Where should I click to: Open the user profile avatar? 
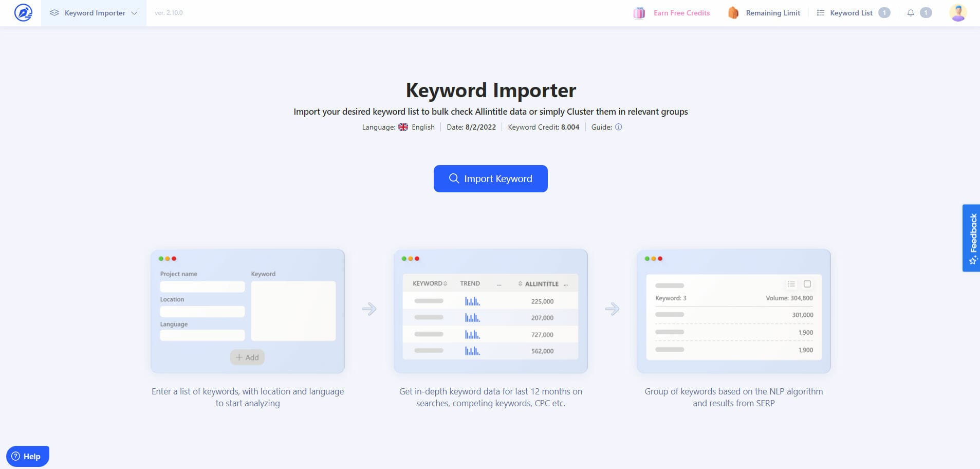coord(957,13)
